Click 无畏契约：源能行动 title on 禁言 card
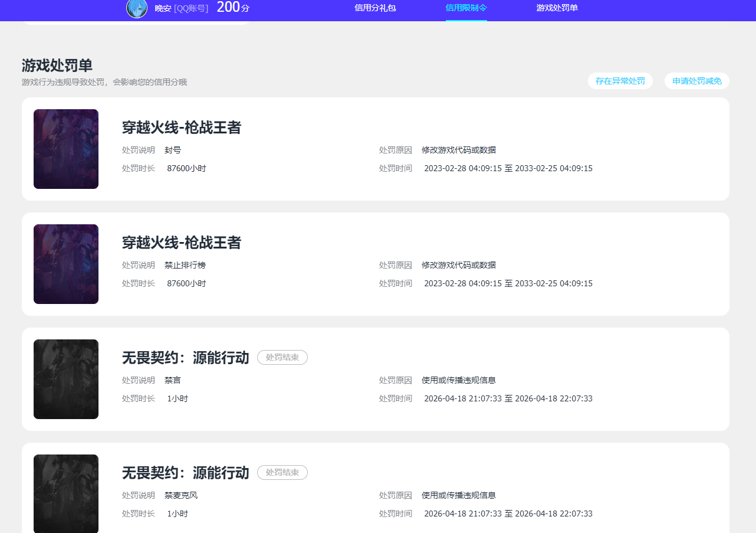Image resolution: width=756 pixels, height=533 pixels. (186, 358)
